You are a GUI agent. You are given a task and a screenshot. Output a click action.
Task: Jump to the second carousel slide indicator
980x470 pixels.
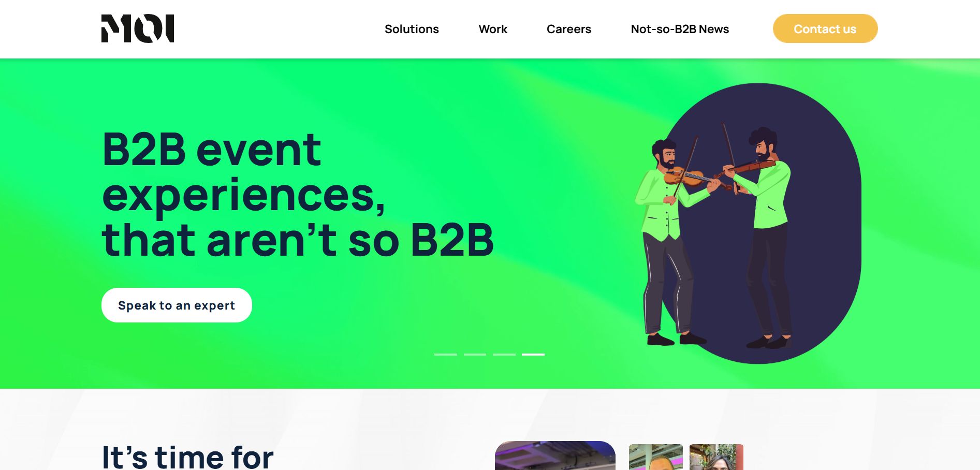[475, 355]
